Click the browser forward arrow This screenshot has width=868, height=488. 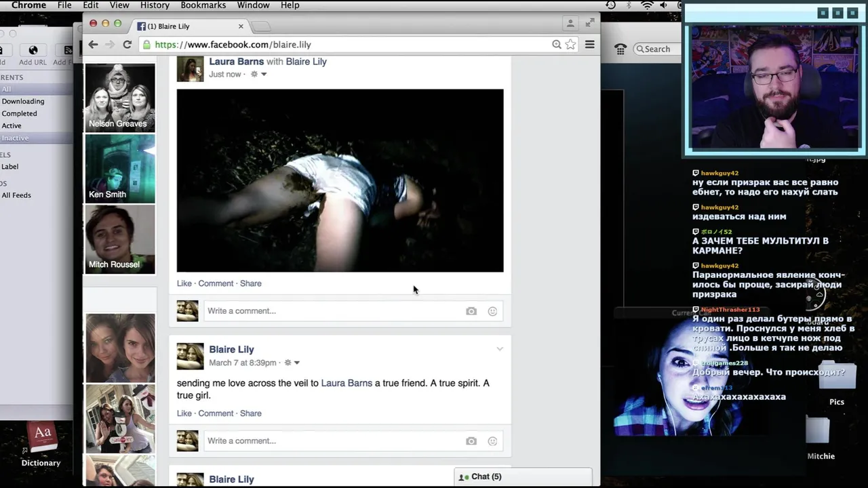tap(110, 45)
